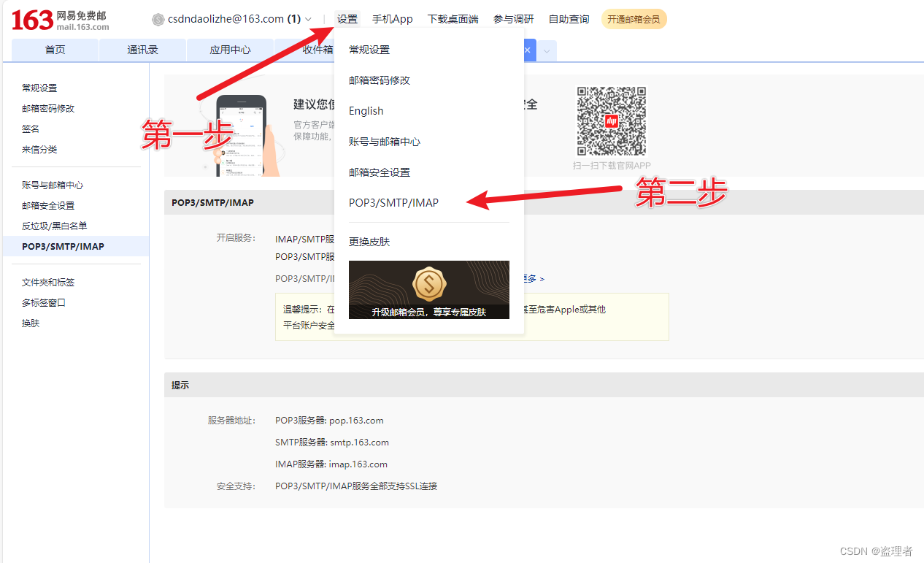
Task: Click the 163 mail logo
Action: 61,20
